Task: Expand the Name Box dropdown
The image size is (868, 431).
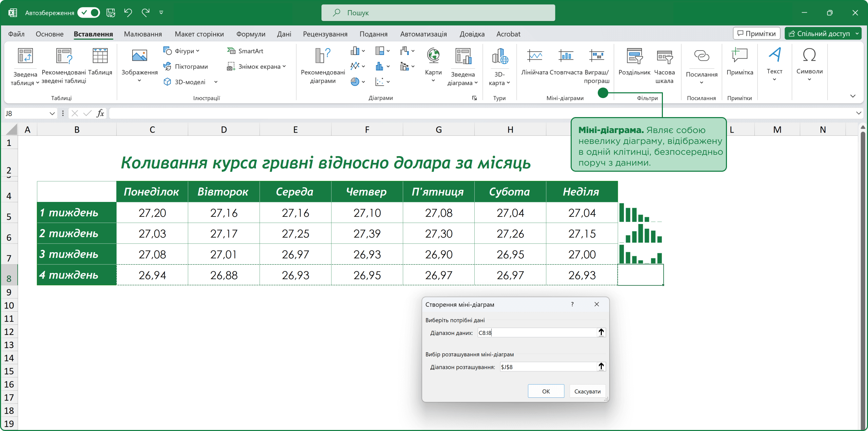Action: coord(52,113)
